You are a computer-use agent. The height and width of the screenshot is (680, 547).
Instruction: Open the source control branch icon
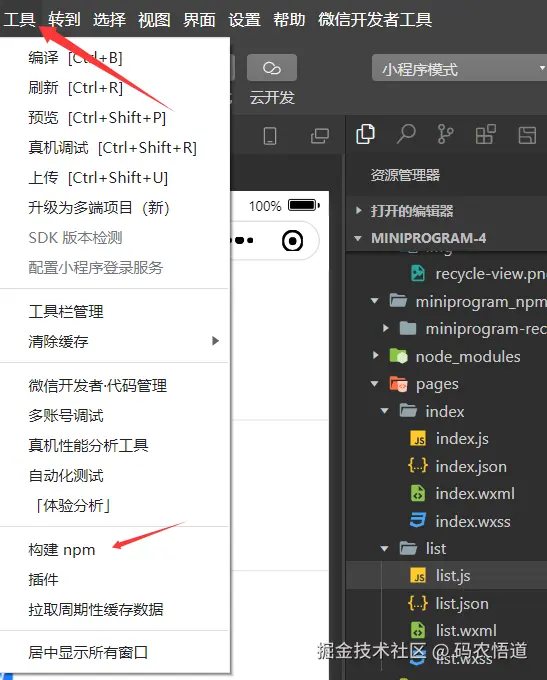pos(445,134)
